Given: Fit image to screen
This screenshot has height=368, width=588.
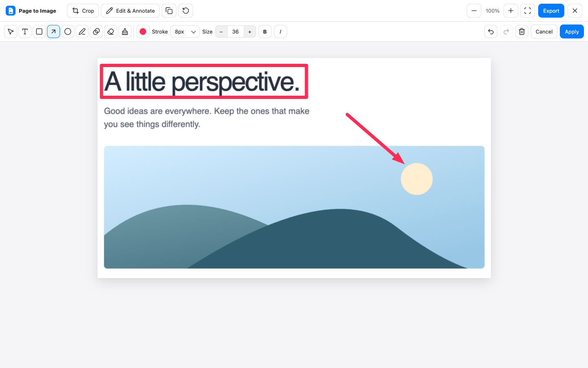Looking at the screenshot, I should tap(528, 11).
